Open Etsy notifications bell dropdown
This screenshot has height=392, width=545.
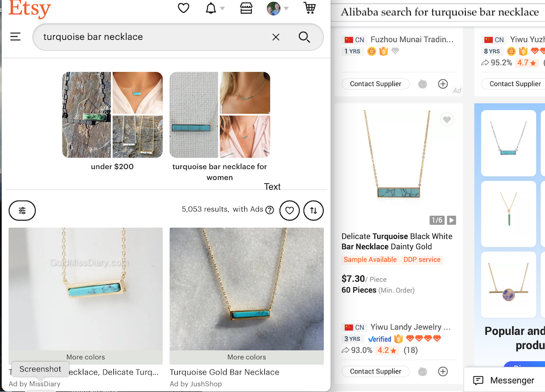click(x=211, y=8)
